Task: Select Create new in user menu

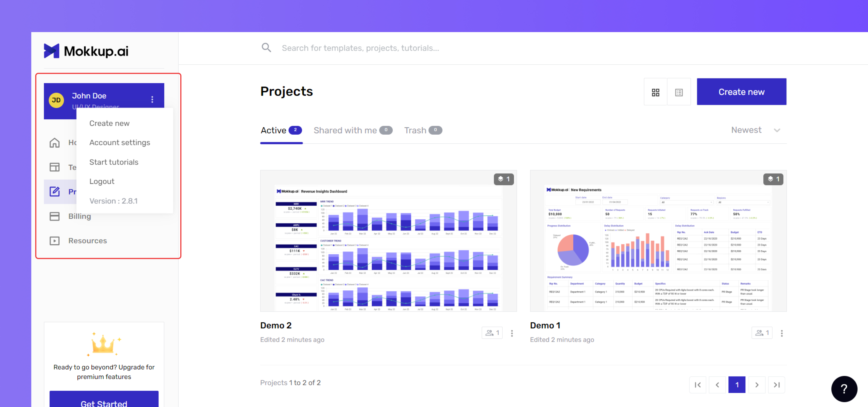Action: pos(109,123)
